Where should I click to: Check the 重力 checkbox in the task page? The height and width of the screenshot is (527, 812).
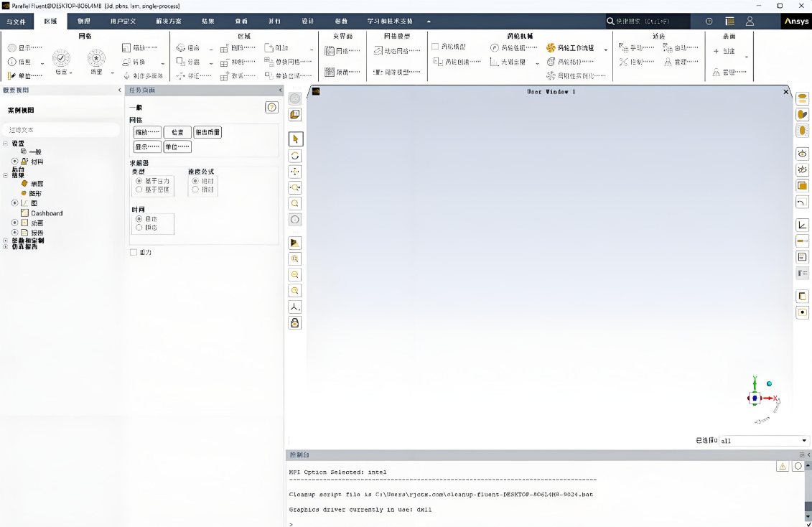(134, 252)
